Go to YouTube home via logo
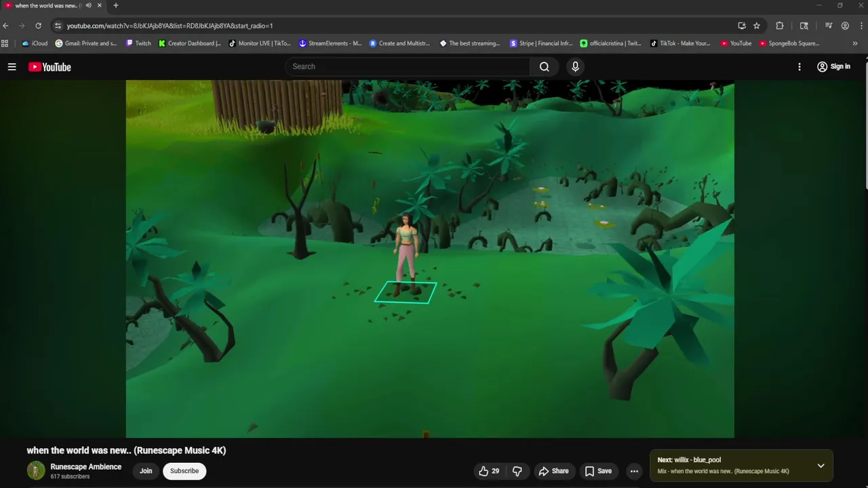Image resolution: width=868 pixels, height=488 pixels. pyautogui.click(x=50, y=66)
